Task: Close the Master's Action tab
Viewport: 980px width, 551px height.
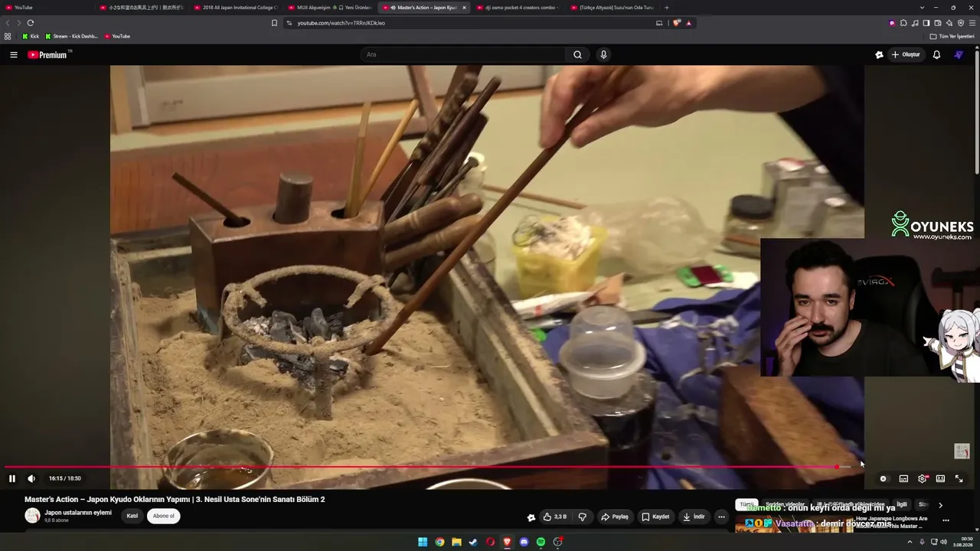Action: (464, 8)
